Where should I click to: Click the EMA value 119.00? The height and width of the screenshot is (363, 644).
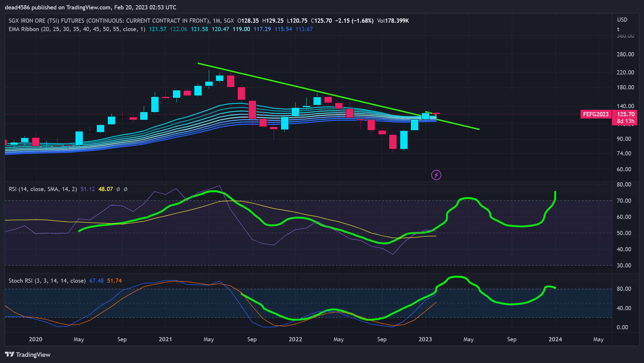coord(241,29)
